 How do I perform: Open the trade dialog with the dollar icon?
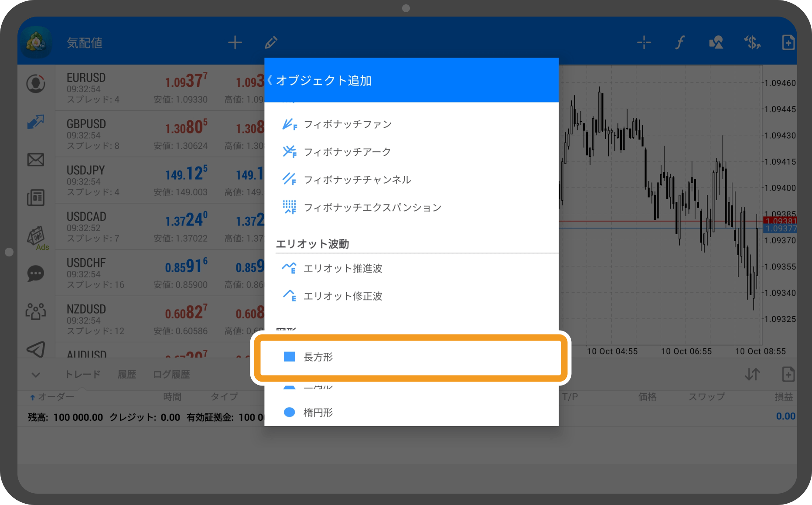(x=752, y=42)
